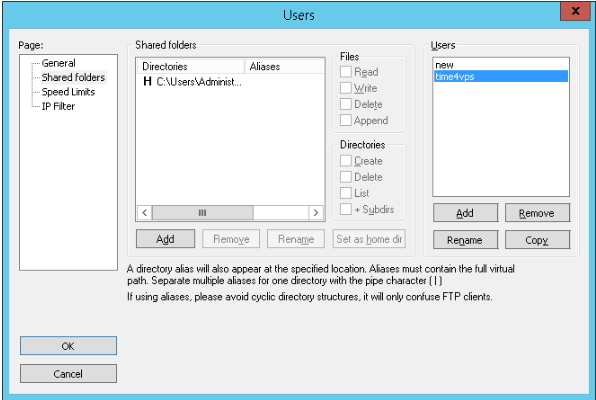Confirm changes with the OK button
The height and width of the screenshot is (400, 596).
coord(68,346)
